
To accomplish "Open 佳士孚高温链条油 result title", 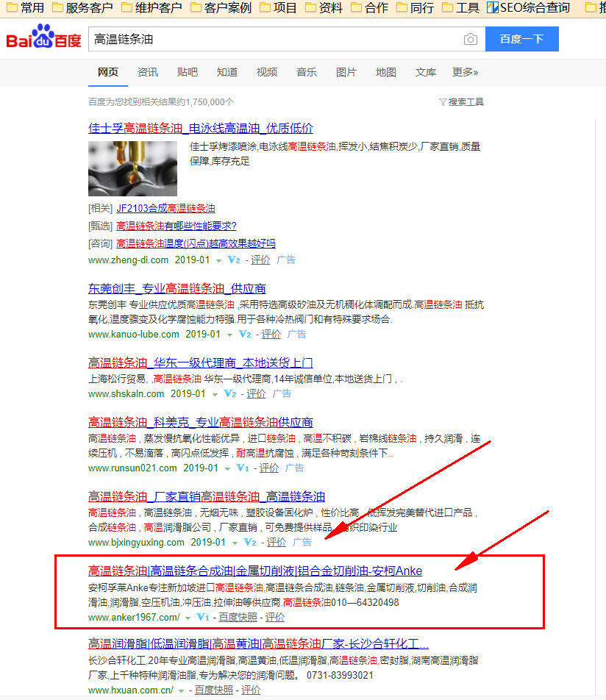I will point(201,129).
